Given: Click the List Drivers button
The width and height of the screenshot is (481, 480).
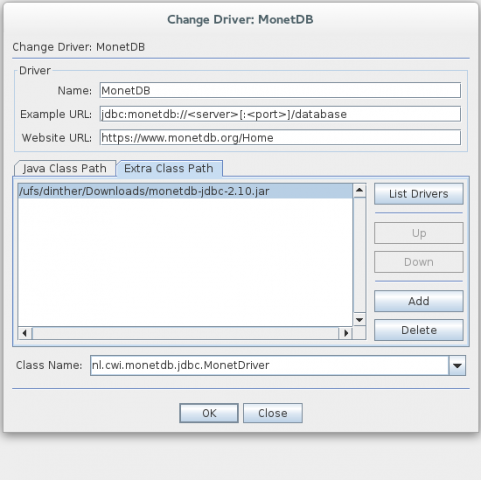Looking at the screenshot, I should click(419, 194).
